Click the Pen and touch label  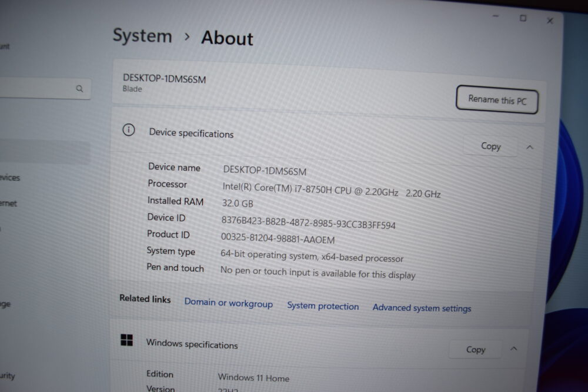tap(175, 267)
